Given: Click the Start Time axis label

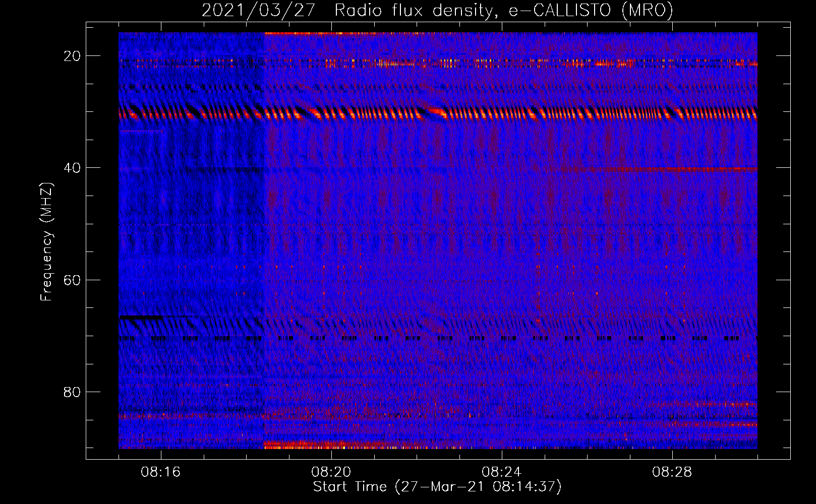Looking at the screenshot, I should tap(437, 487).
